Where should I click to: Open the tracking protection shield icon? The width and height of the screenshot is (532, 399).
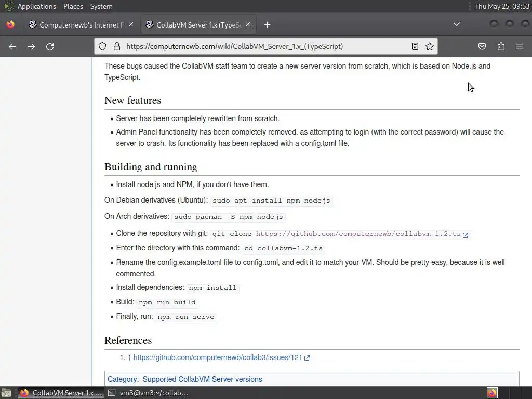tap(102, 46)
